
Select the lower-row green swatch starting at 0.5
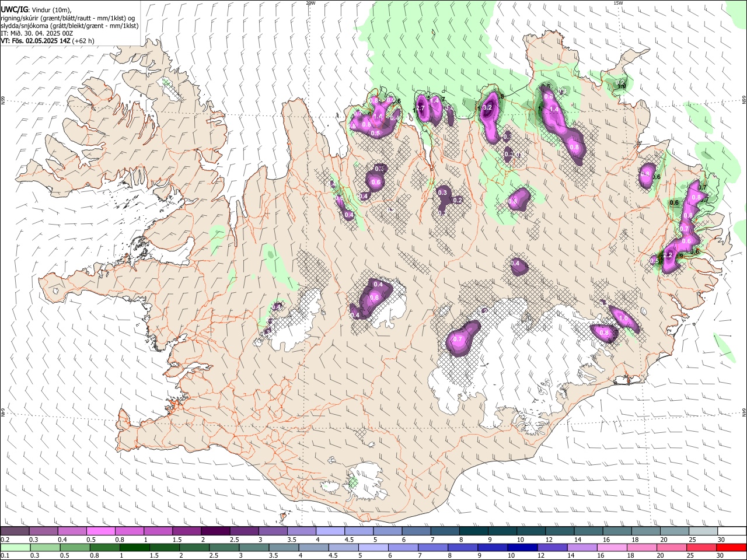(75, 547)
